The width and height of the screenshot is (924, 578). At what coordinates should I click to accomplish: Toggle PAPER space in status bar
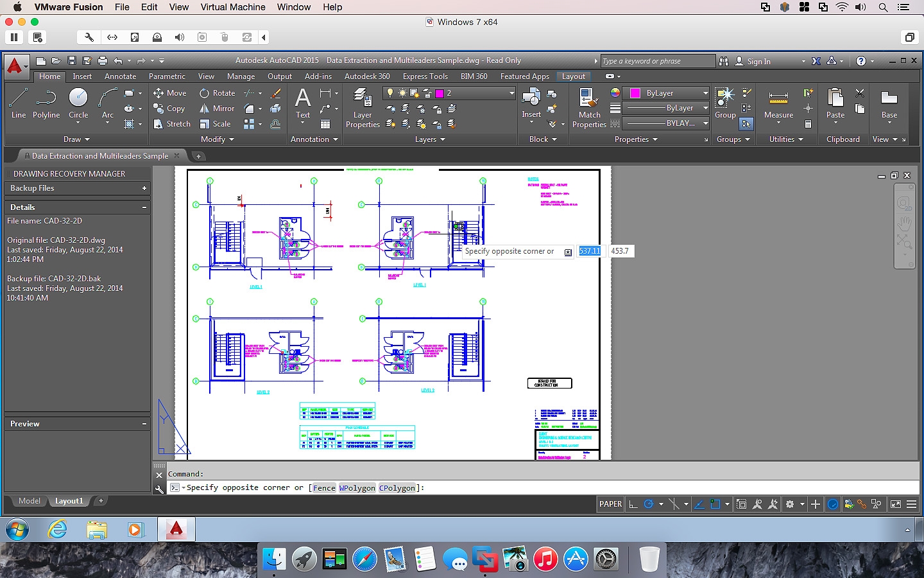click(610, 504)
